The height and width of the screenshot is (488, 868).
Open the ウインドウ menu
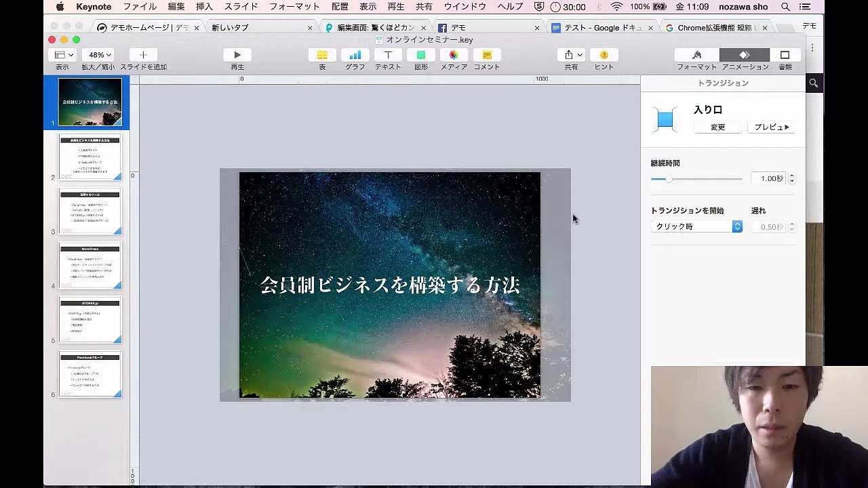[x=465, y=7]
